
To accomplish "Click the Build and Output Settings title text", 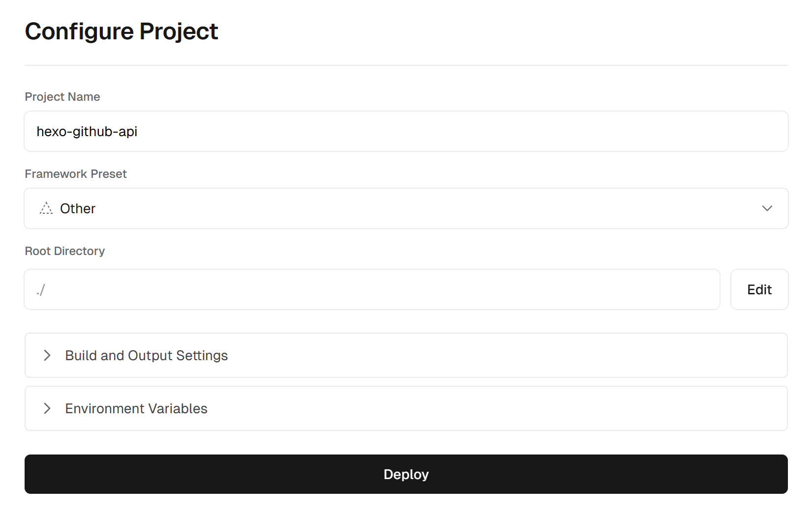I will 147,356.
